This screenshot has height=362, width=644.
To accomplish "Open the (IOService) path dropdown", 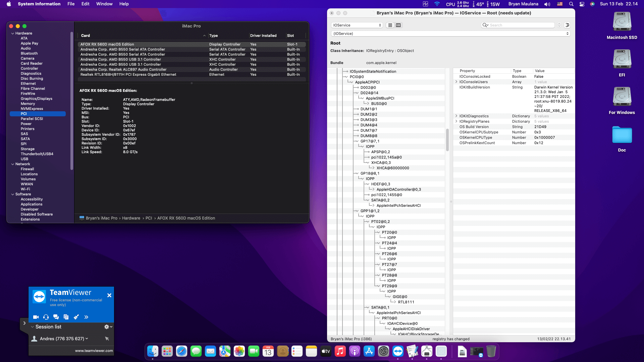I will coord(450,34).
